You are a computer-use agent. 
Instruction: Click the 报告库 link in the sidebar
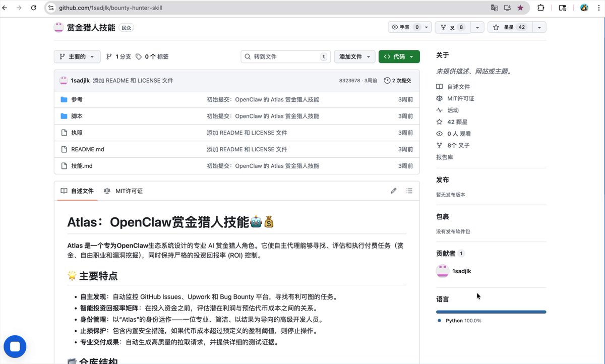(444, 157)
